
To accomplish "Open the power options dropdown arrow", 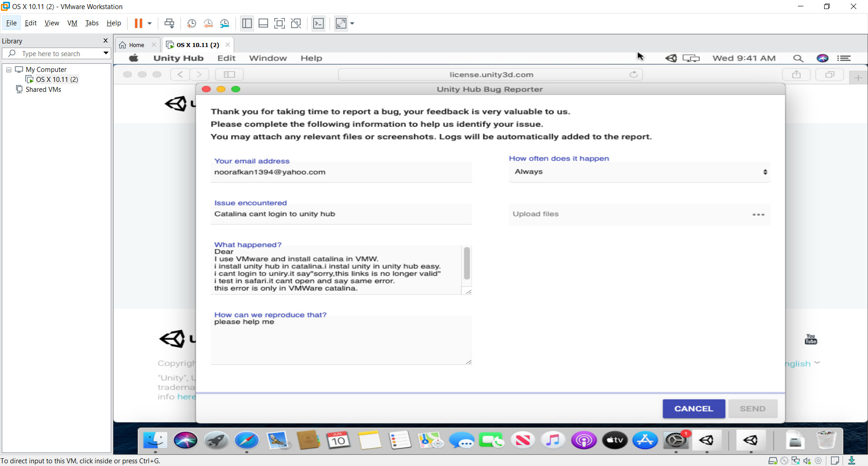I will (150, 24).
